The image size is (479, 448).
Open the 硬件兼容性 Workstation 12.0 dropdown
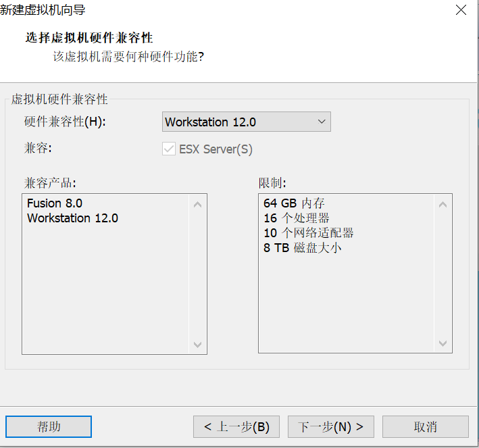click(x=247, y=122)
